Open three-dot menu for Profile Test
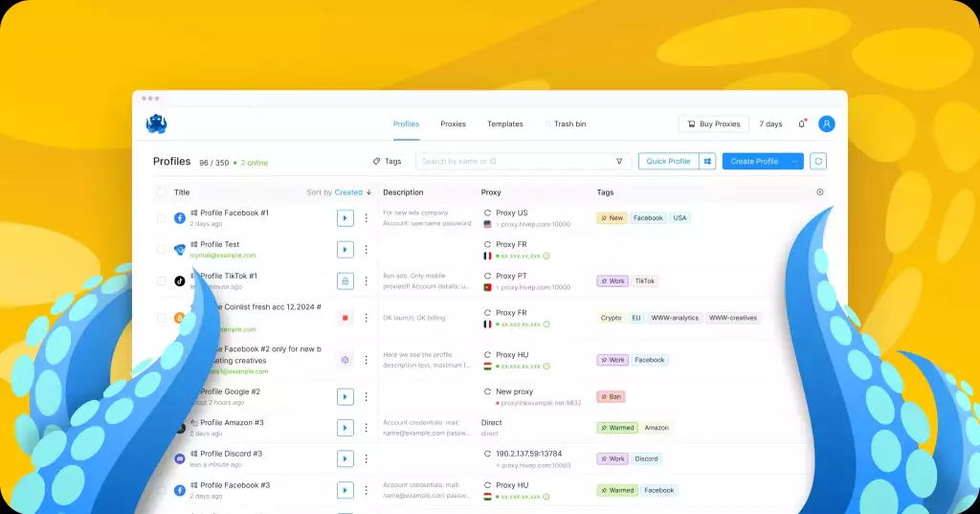The height and width of the screenshot is (514, 980). [x=367, y=250]
